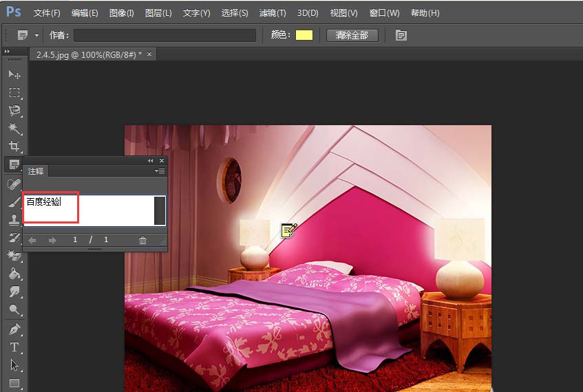
Task: Select the Rectangular Marquee tool
Action: pos(14,92)
